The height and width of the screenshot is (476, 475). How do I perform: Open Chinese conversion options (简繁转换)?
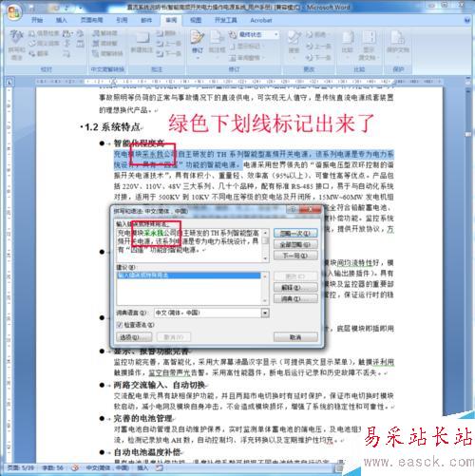click(107, 53)
